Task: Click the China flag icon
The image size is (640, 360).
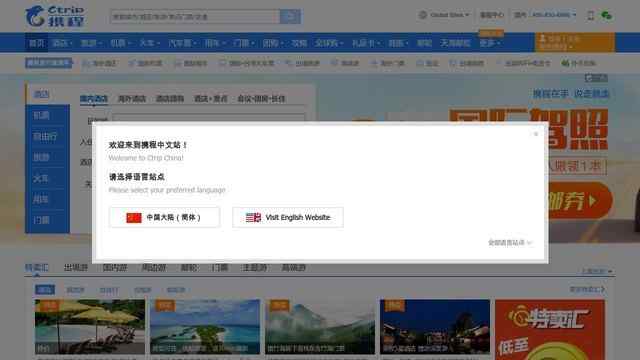Action: tap(134, 218)
